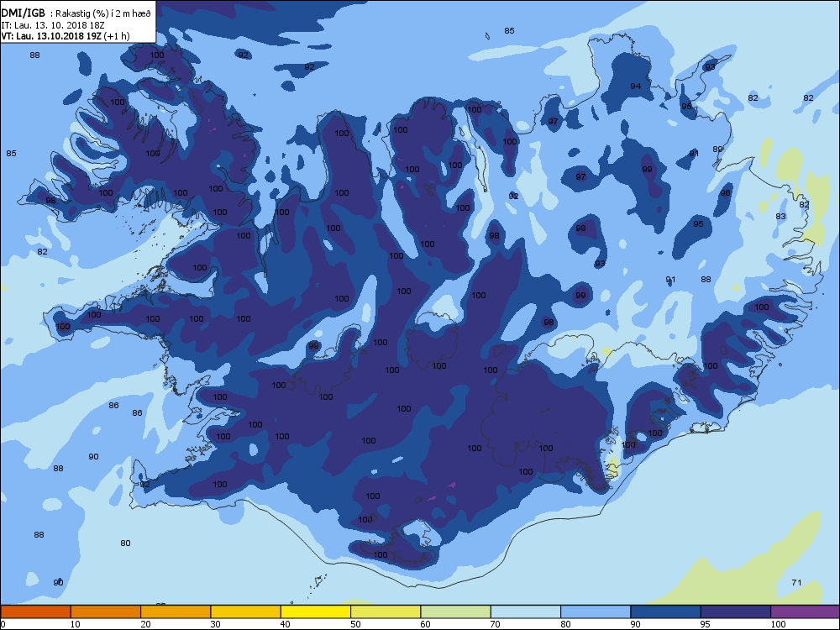The image size is (840, 630).
Task: Select the legend tick label 20
Action: 145,624
